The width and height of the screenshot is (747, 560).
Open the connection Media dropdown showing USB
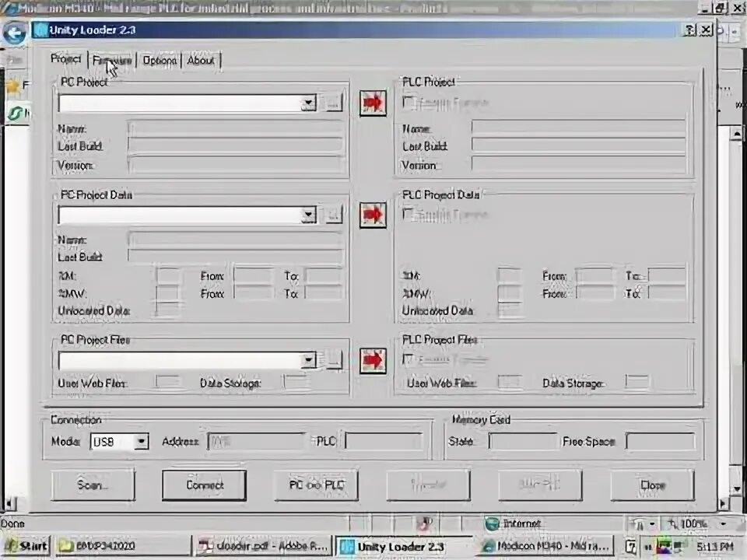coord(141,442)
